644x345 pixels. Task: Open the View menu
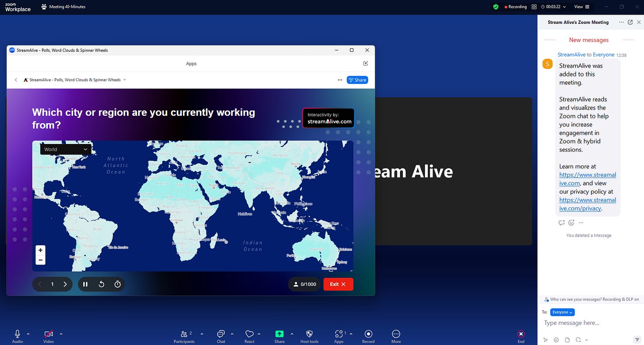point(582,7)
